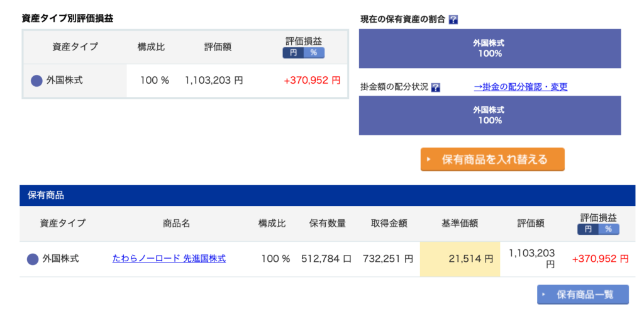
Task: Click 外国株式 100% bar under 掛金額の配分状況
Action: point(490,115)
